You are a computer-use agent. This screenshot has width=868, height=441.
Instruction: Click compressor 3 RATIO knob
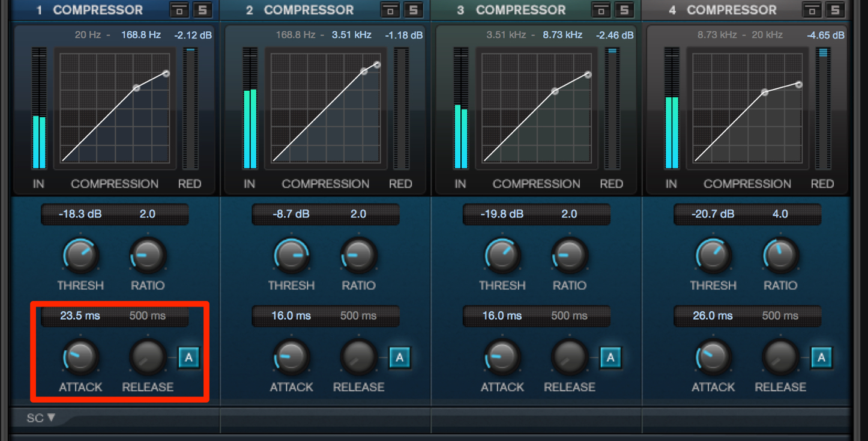click(570, 255)
